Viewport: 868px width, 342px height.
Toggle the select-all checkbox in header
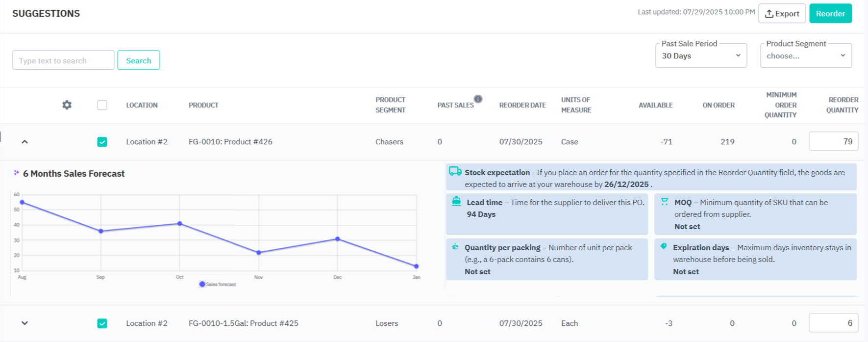(x=102, y=105)
